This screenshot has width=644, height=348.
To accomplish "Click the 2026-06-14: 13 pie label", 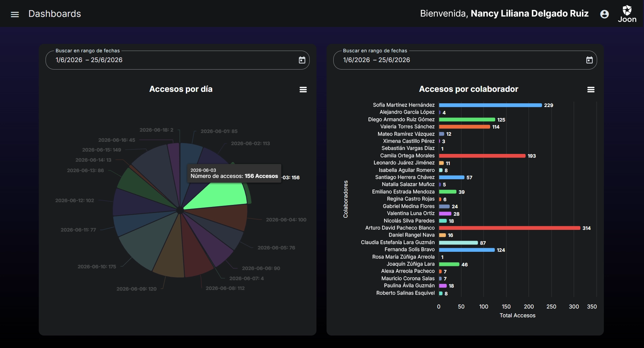I will click(x=93, y=160).
